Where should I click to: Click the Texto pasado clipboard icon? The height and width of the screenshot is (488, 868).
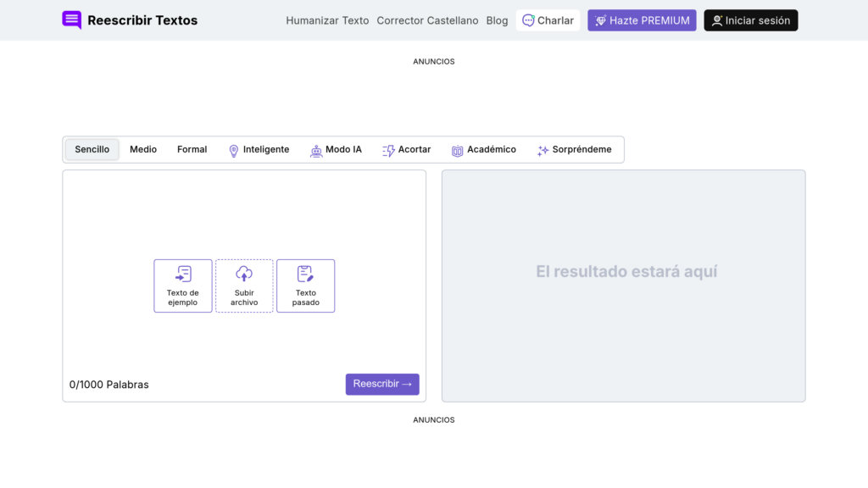pyautogui.click(x=305, y=273)
